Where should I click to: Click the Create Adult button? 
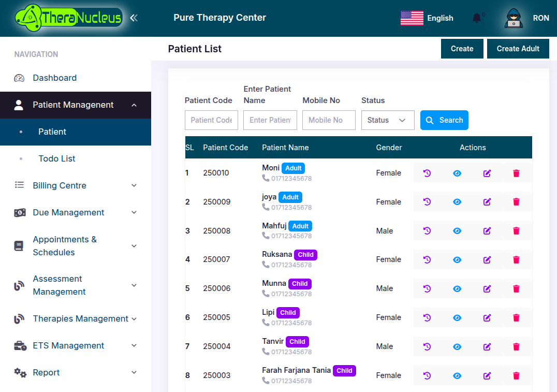[x=518, y=49]
